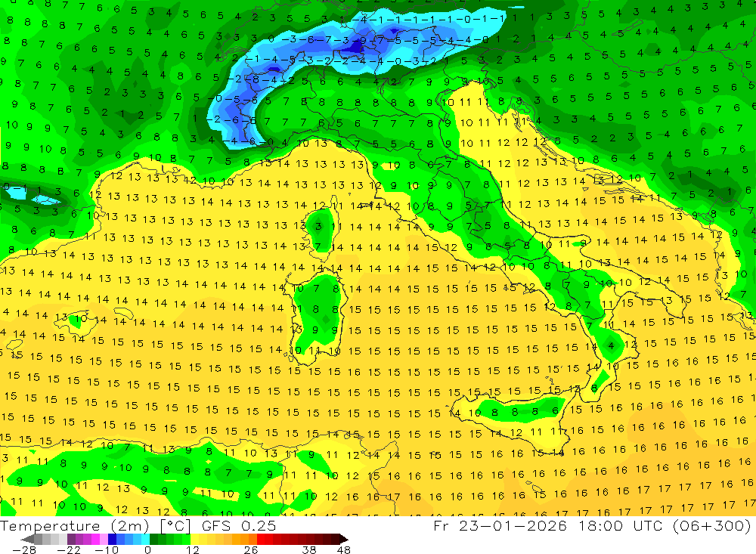Click the '-22' label on the color scale
The height and width of the screenshot is (554, 756).
pyautogui.click(x=69, y=549)
